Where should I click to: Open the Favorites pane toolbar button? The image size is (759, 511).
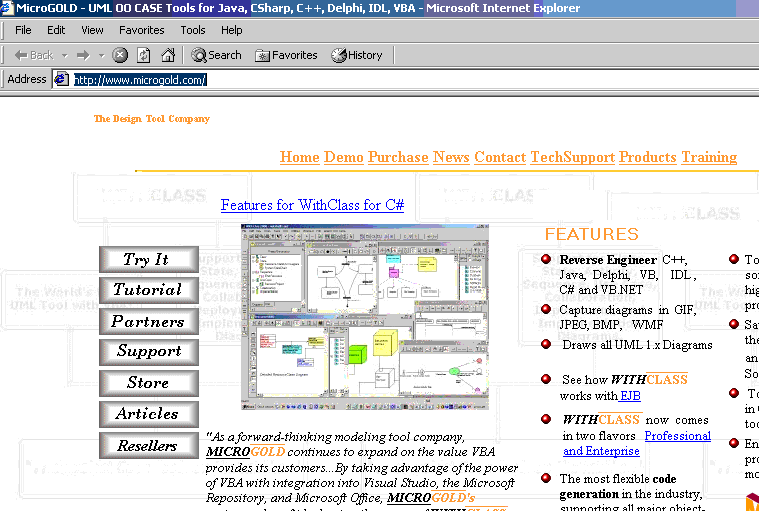tap(285, 55)
